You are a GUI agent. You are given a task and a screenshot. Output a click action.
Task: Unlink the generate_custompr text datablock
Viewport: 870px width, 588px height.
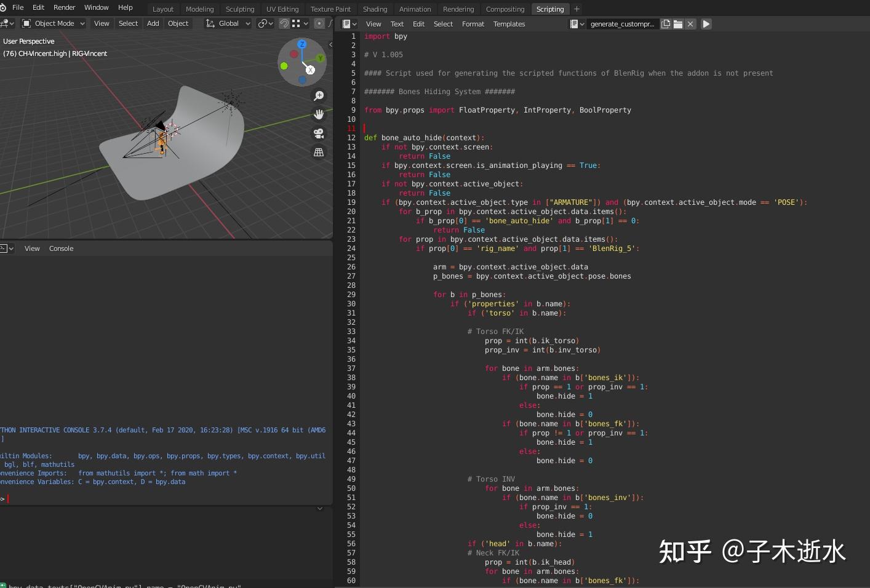pos(691,24)
